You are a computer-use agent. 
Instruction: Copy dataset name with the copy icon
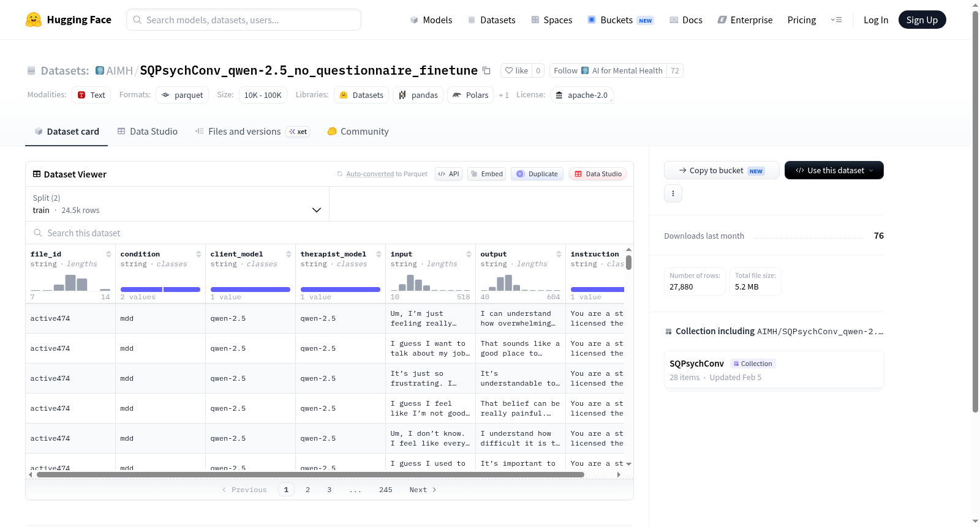(x=486, y=70)
